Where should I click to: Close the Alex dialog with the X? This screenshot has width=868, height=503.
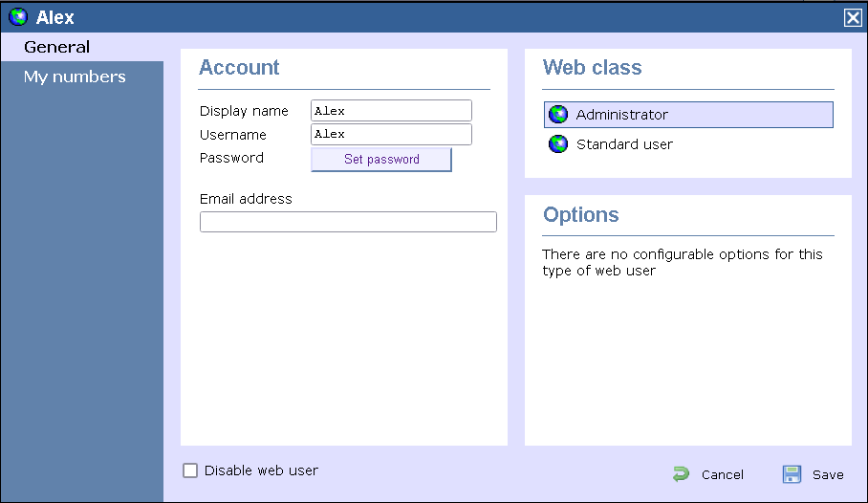click(852, 17)
